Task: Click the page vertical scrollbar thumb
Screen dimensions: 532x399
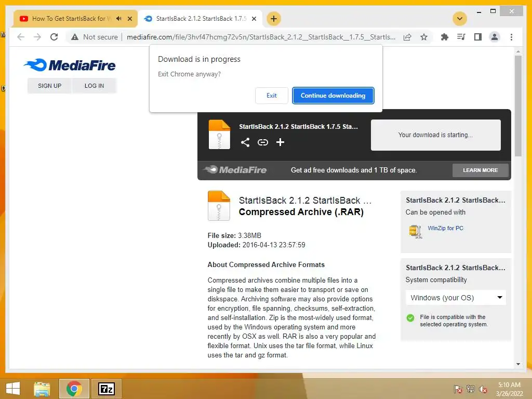Action: 518,106
